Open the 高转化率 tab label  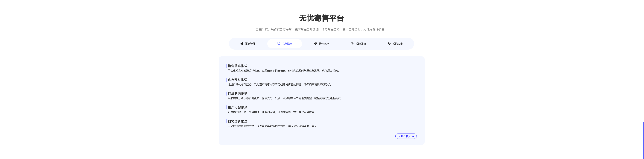(x=324, y=44)
